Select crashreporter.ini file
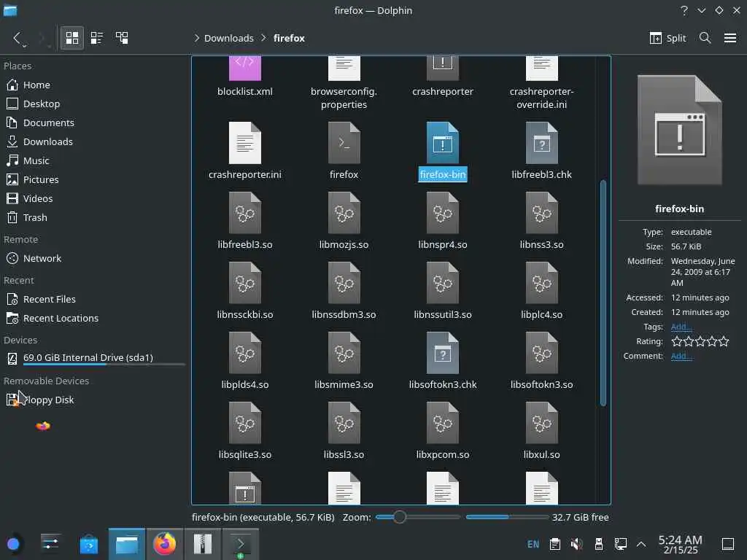 pos(245,152)
